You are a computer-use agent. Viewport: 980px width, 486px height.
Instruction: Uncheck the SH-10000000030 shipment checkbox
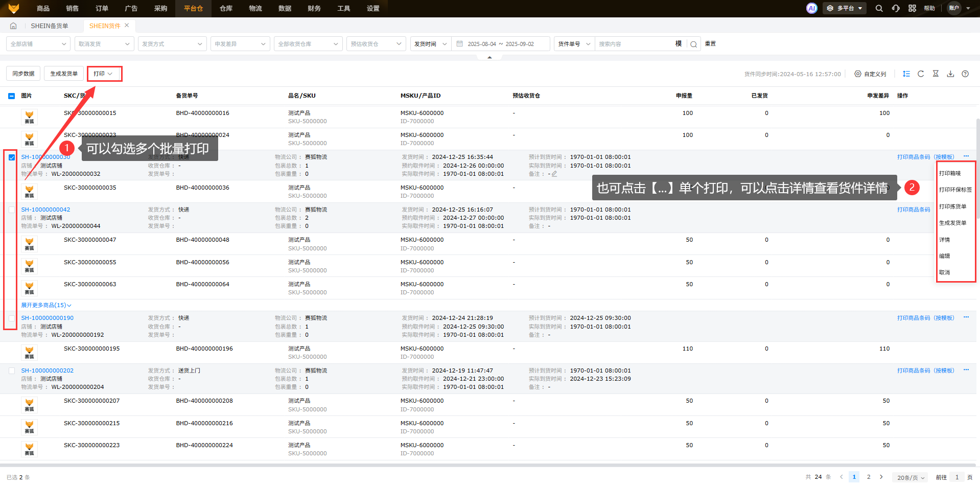click(x=12, y=157)
